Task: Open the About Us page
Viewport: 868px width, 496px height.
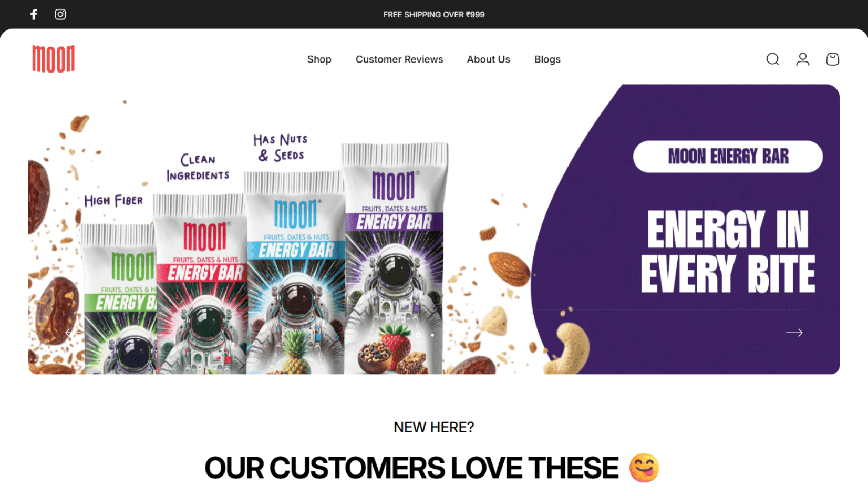Action: click(489, 59)
